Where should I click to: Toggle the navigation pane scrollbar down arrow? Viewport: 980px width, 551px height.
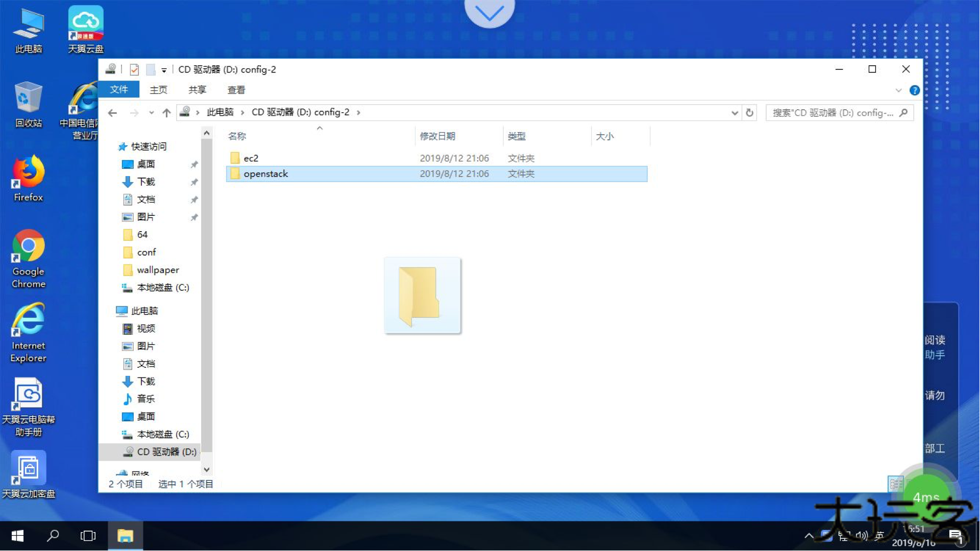(x=207, y=469)
